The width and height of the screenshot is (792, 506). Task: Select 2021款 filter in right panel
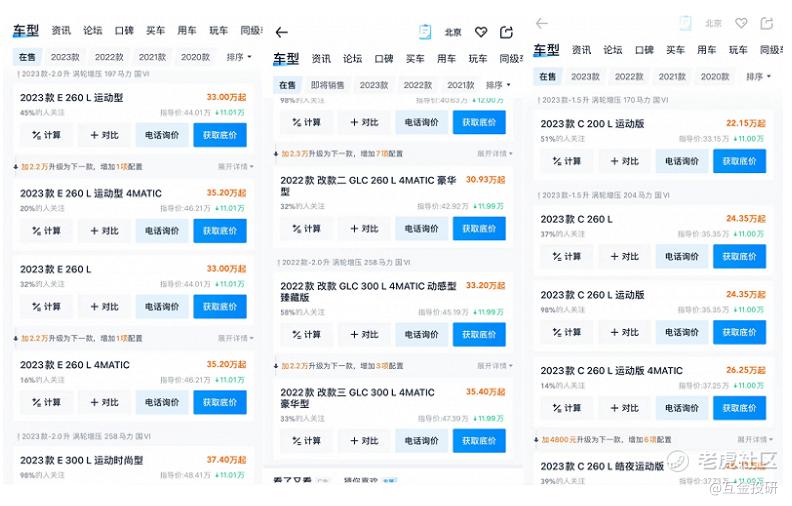click(672, 77)
